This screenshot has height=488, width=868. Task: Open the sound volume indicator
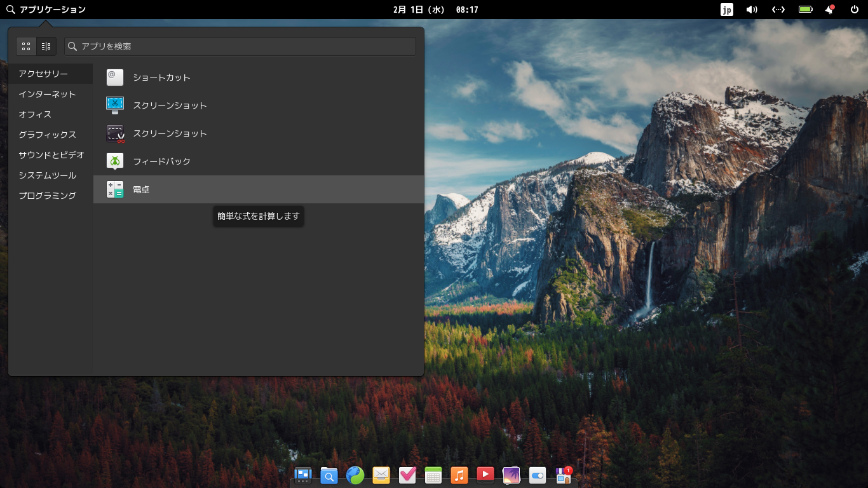(x=752, y=10)
